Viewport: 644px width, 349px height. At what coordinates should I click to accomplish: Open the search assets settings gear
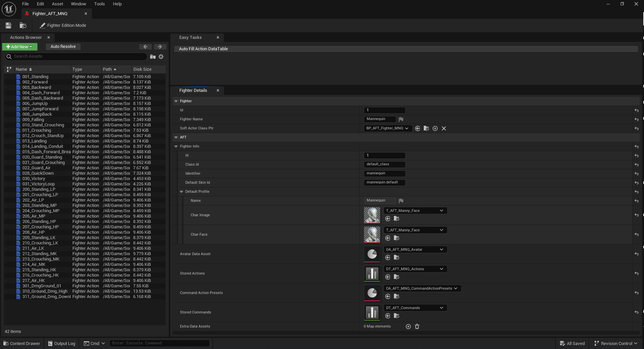(161, 56)
